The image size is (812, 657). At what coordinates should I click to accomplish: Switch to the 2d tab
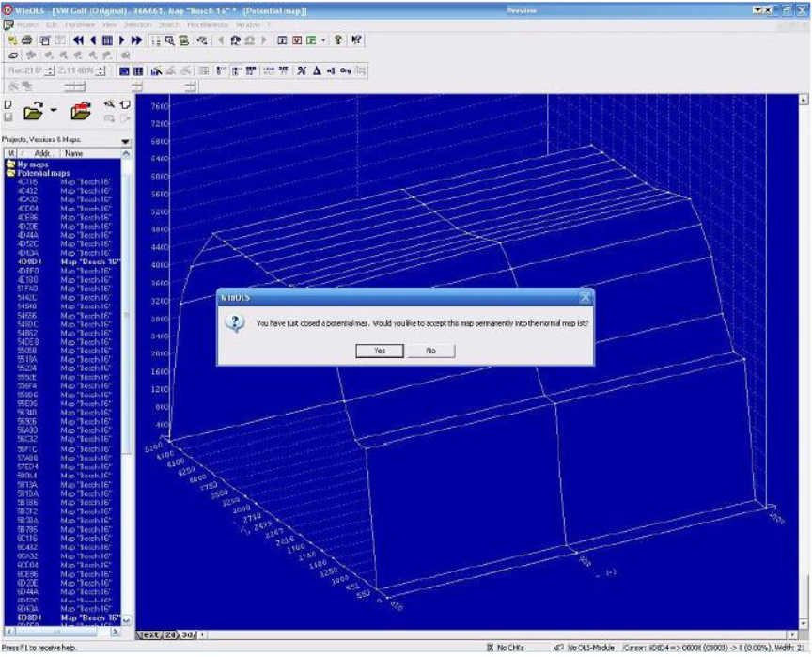coord(170,634)
